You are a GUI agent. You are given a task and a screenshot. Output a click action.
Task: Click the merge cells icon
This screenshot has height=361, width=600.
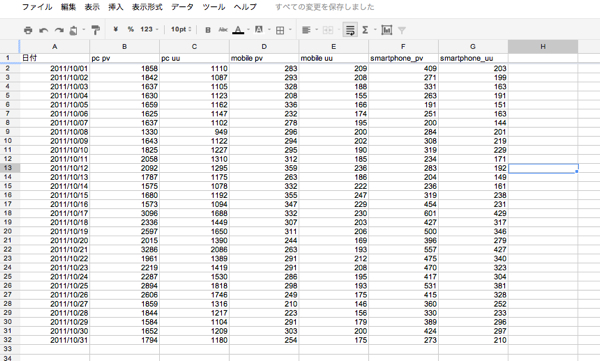pos(328,30)
